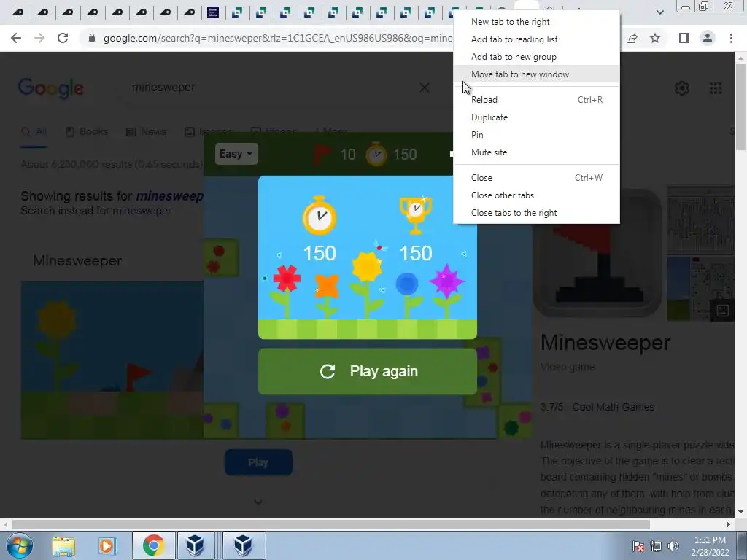This screenshot has height=560, width=747.
Task: Open the Cool Math Games rating link
Action: coord(613,407)
